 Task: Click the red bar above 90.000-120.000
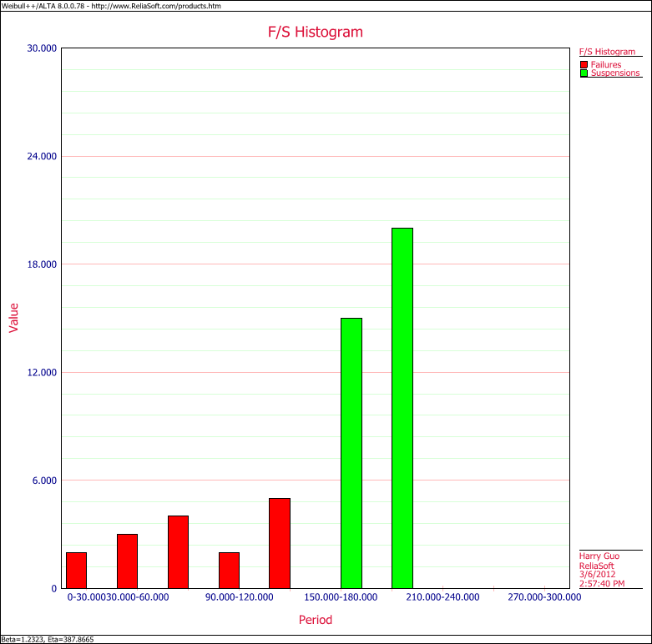[x=229, y=570]
